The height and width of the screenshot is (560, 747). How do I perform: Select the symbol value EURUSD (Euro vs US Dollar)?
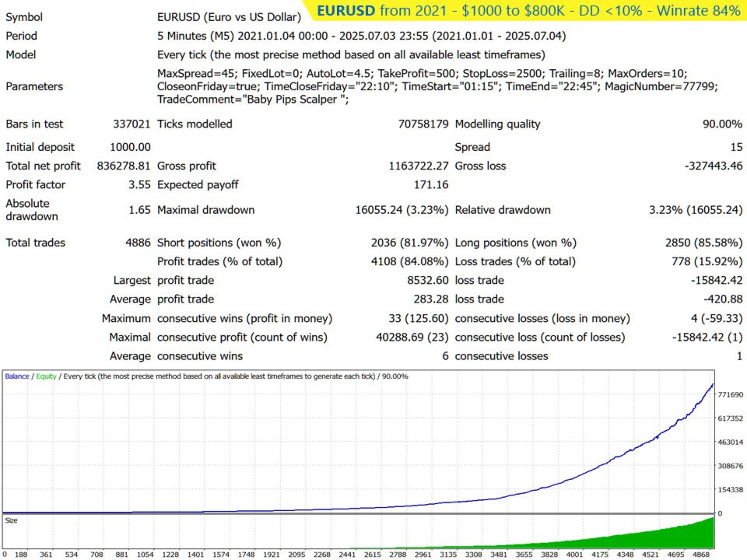pyautogui.click(x=229, y=17)
